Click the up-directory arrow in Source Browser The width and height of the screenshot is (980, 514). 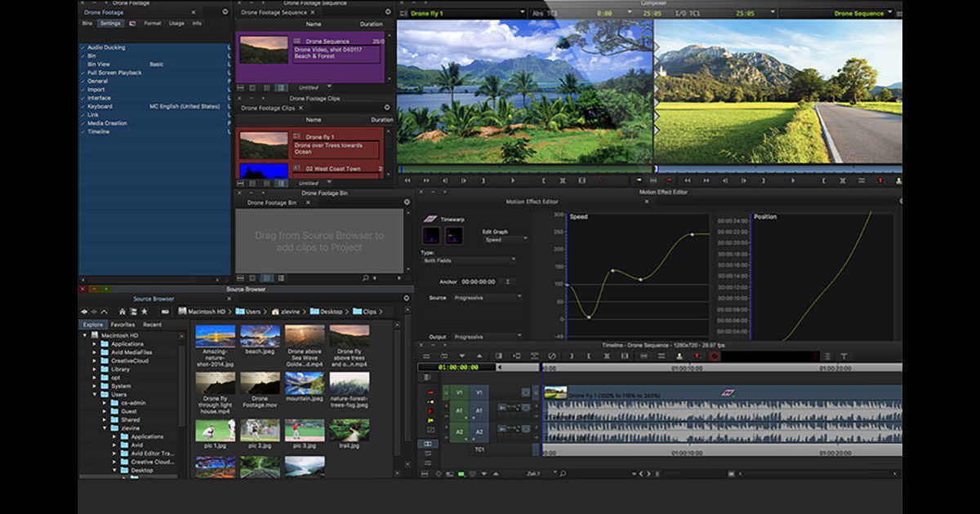(x=104, y=312)
